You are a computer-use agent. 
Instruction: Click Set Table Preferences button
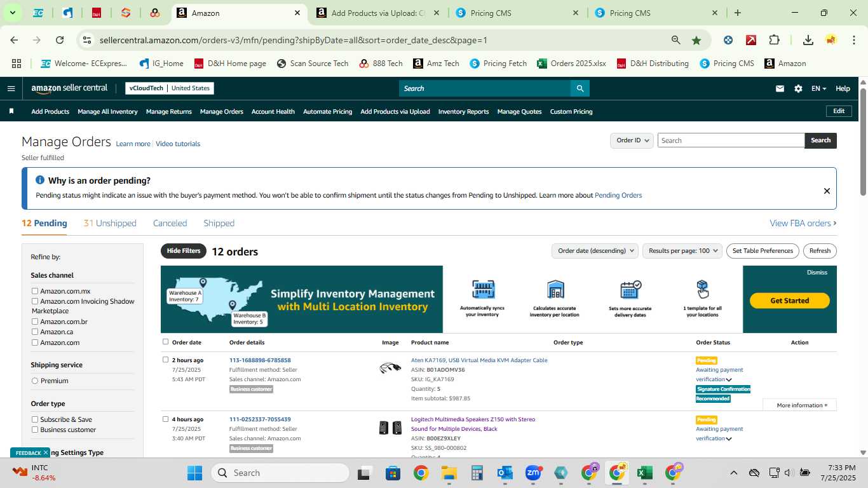(x=763, y=251)
